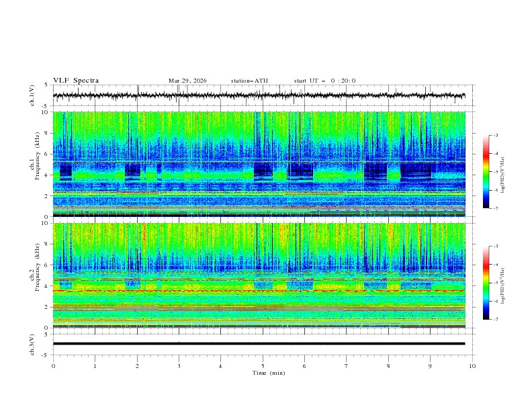Click the ch.1 voltage waveform trace panel

(264, 95)
